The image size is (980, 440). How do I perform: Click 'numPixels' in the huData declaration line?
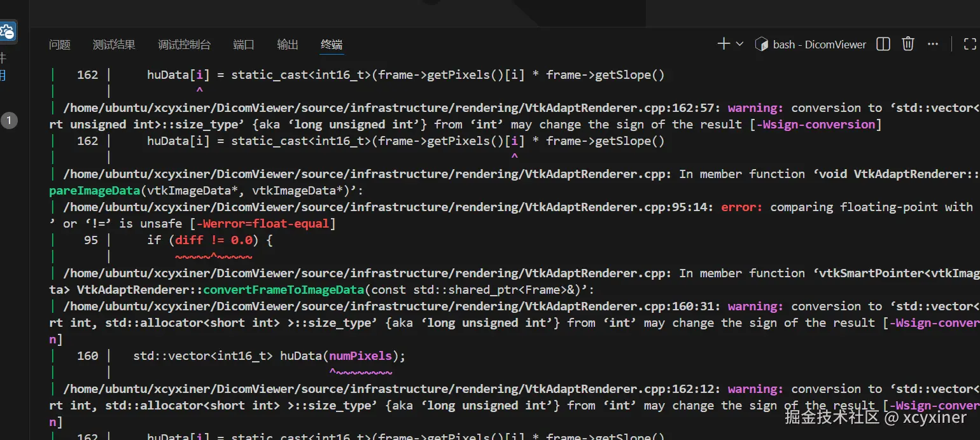pyautogui.click(x=360, y=356)
